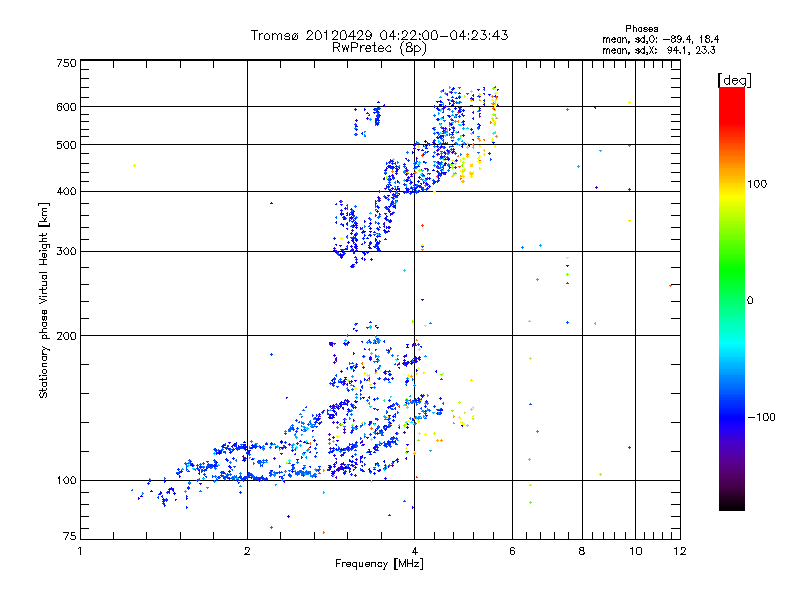800x600 pixels.
Task: Click the y-axis tick label '500'
Action: pyautogui.click(x=66, y=145)
